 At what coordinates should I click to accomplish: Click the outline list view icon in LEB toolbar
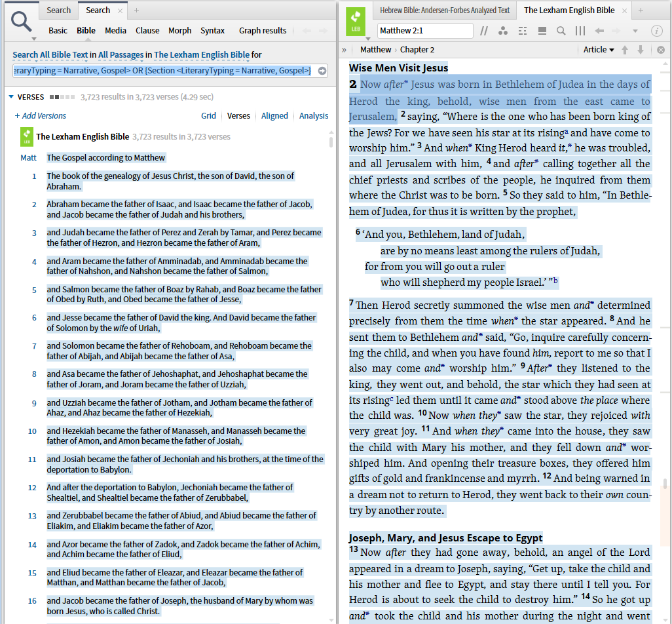tap(523, 31)
